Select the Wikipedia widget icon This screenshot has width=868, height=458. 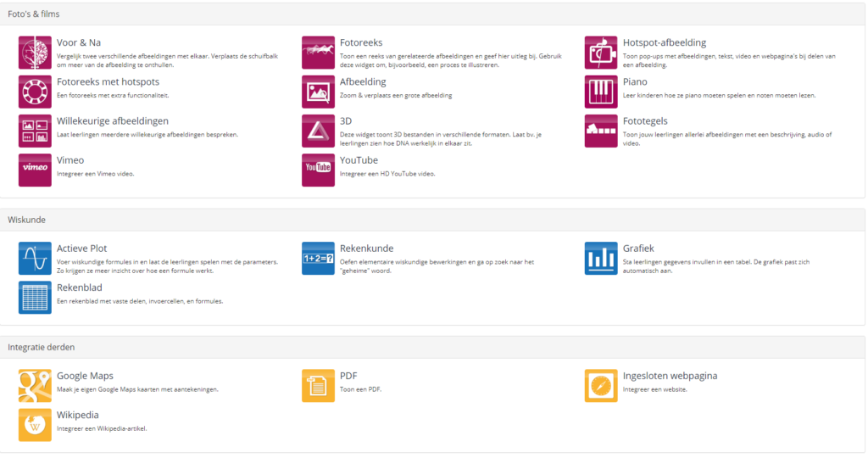coord(35,424)
